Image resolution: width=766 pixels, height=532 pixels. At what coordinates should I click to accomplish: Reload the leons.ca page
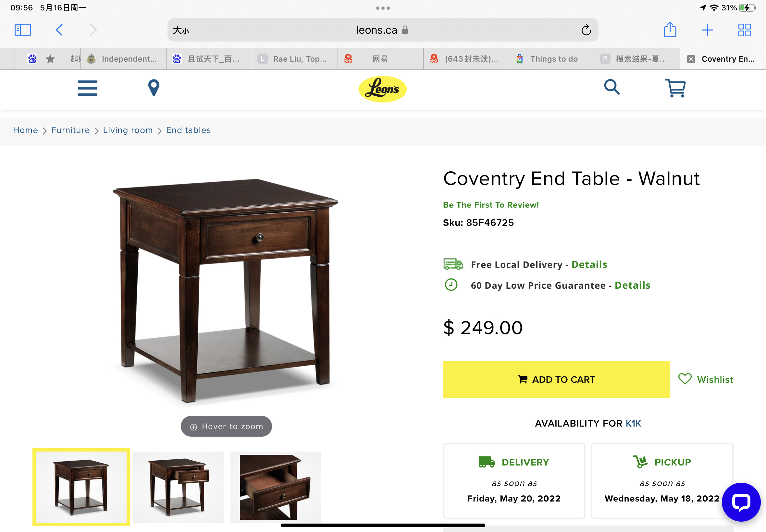(x=586, y=30)
